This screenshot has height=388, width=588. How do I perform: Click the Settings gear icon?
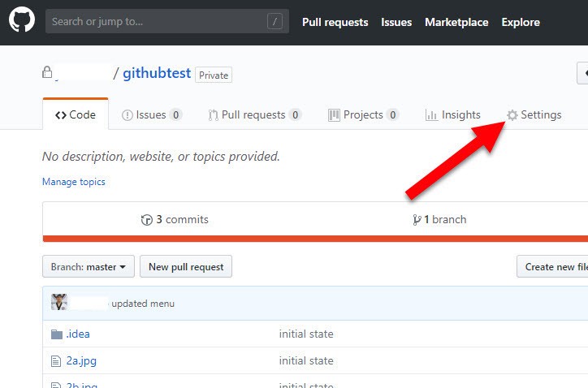pos(512,115)
